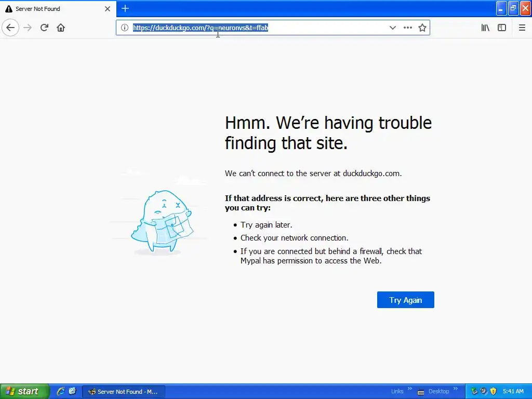The width and height of the screenshot is (532, 399).
Task: Click the Links toolbar label
Action: coord(397,392)
